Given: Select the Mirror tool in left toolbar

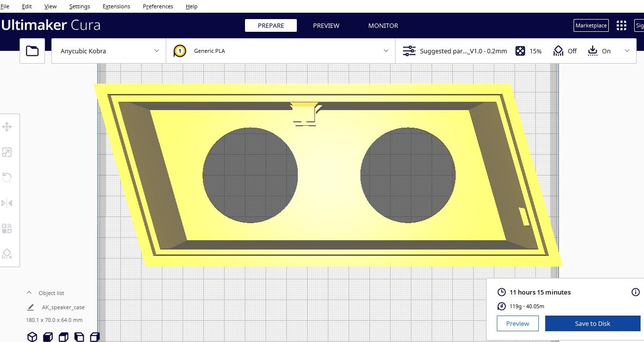Looking at the screenshot, I should click(x=7, y=203).
